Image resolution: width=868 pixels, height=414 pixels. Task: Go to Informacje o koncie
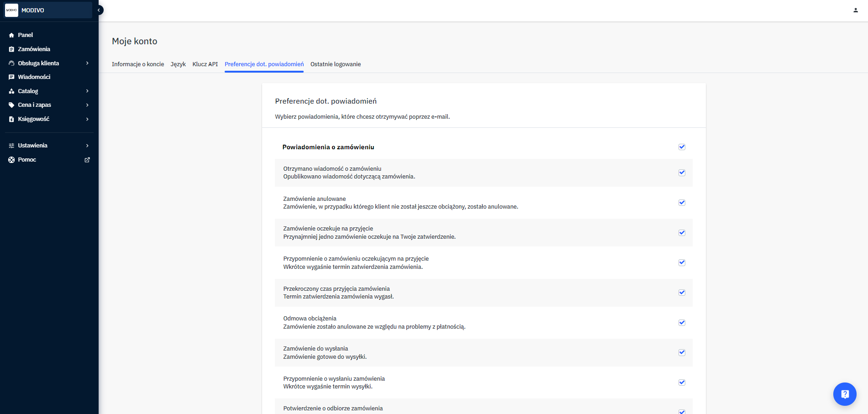click(x=138, y=64)
